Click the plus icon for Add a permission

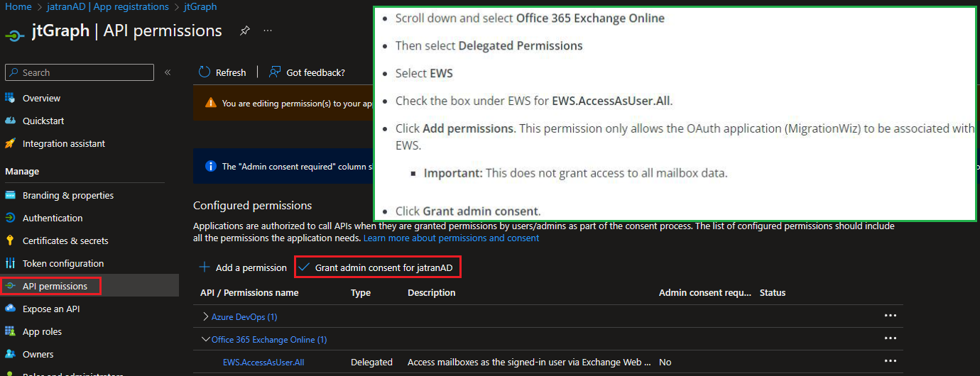coord(205,267)
